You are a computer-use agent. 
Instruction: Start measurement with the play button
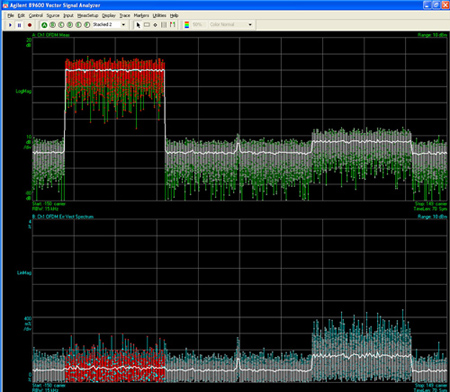coord(10,25)
